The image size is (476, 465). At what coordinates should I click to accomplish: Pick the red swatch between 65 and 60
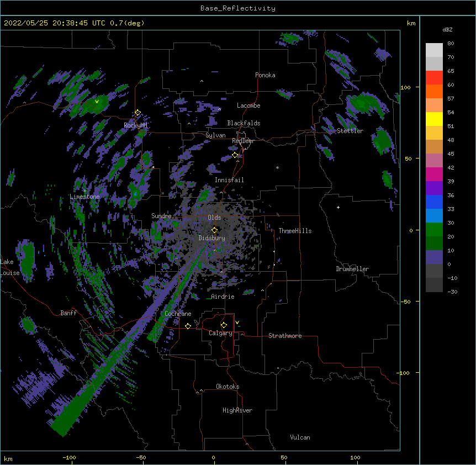(x=434, y=78)
